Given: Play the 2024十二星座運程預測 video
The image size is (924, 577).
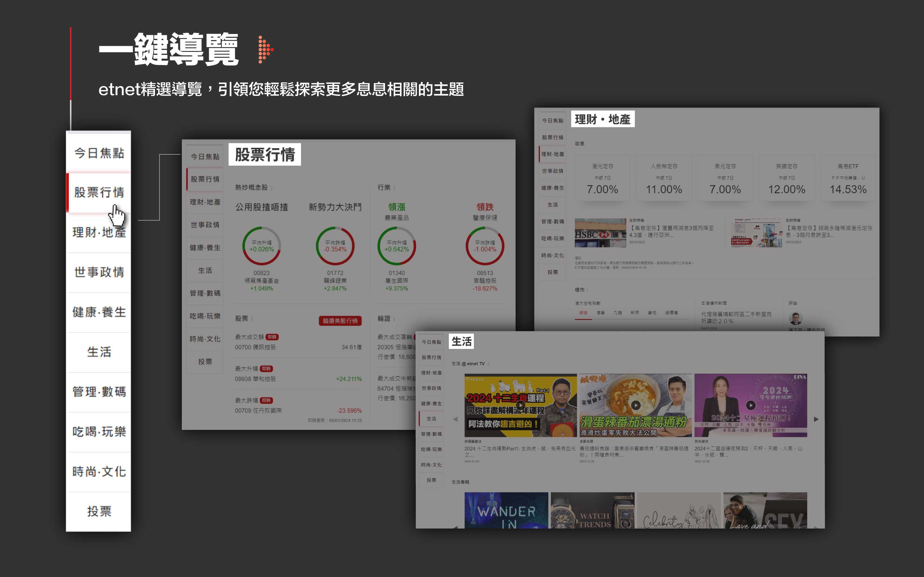Looking at the screenshot, I should point(750,405).
